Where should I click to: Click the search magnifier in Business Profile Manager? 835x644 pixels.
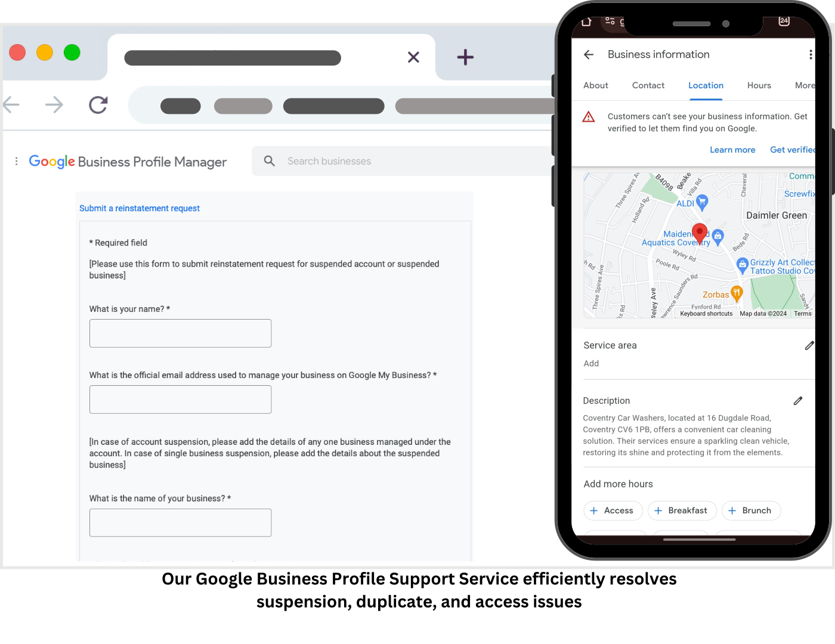(269, 160)
